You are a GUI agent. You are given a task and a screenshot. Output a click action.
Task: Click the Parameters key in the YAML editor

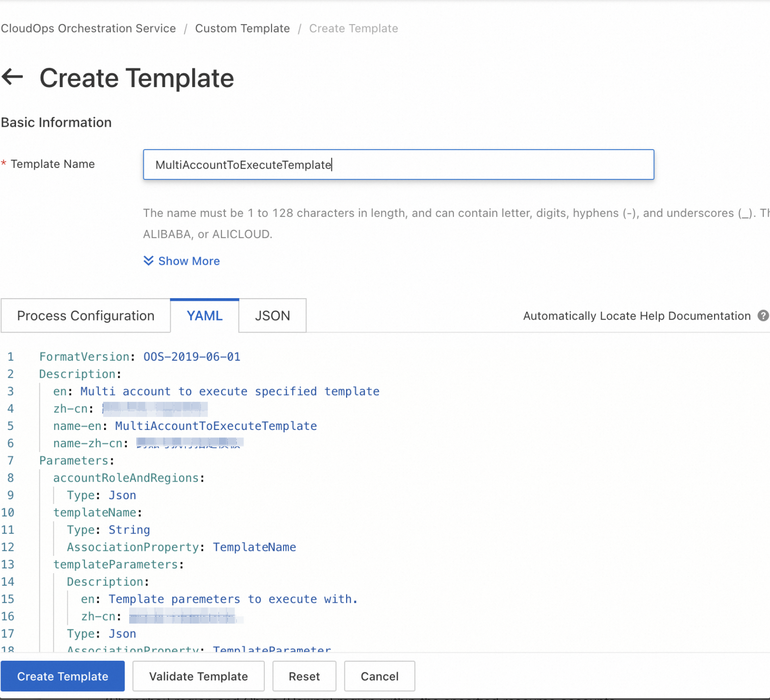[74, 460]
